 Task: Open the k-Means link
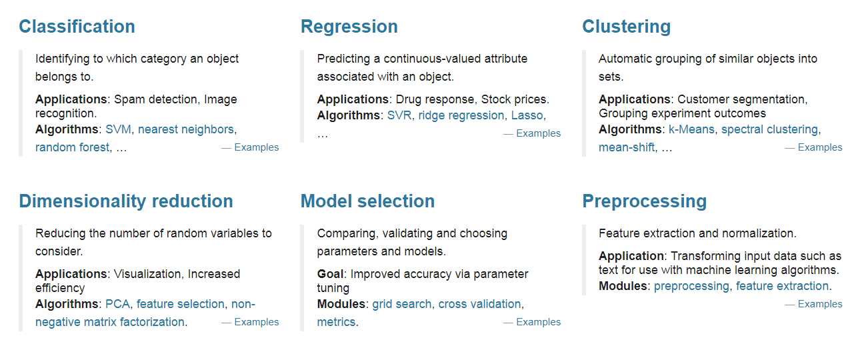tap(691, 129)
